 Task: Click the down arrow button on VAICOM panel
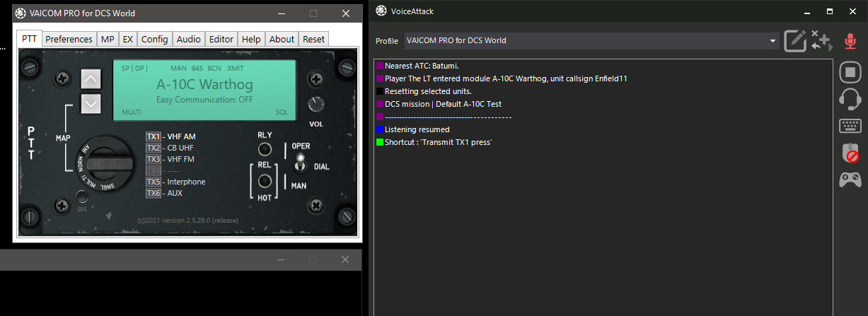coord(91,104)
